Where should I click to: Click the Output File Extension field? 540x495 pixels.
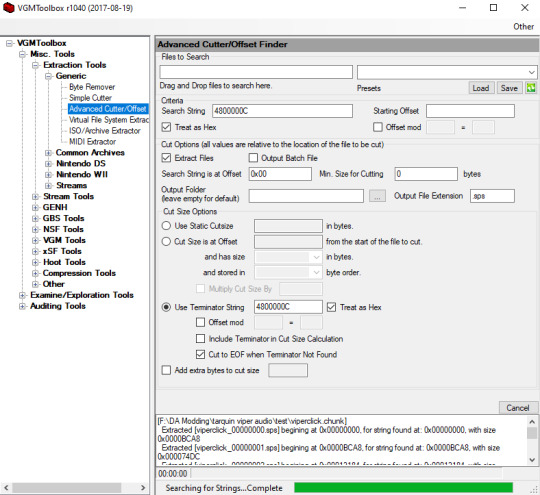tap(492, 196)
